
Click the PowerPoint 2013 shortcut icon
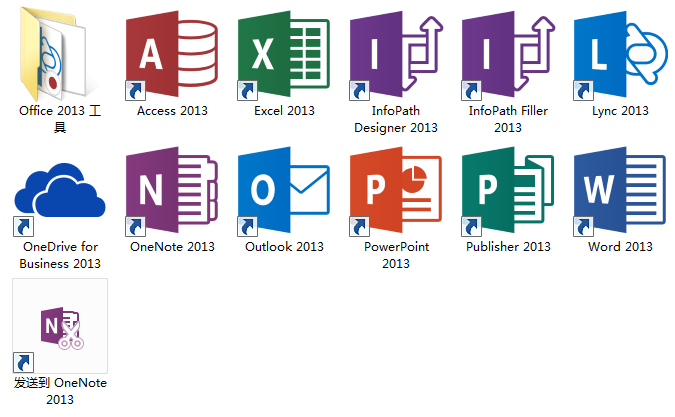pyautogui.click(x=396, y=191)
